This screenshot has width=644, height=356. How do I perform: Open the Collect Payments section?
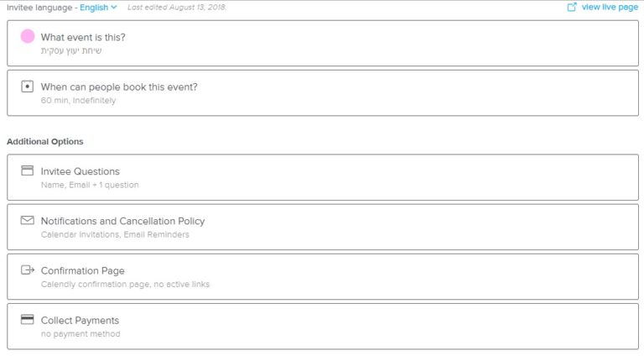tap(323, 327)
